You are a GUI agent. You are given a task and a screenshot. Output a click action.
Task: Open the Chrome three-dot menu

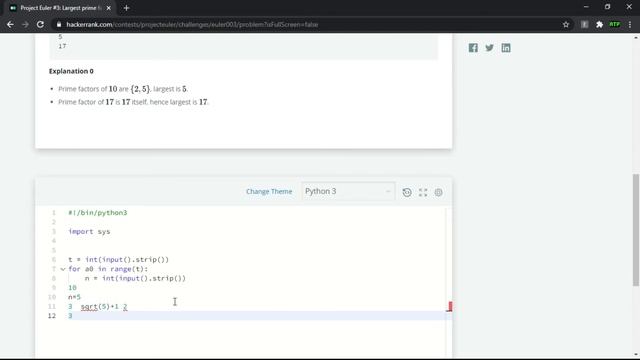[630, 24]
